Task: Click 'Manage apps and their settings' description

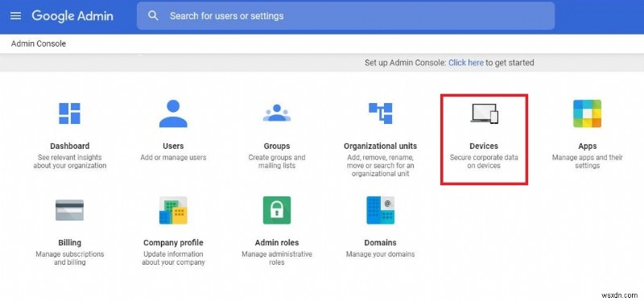Action: pyautogui.click(x=588, y=162)
